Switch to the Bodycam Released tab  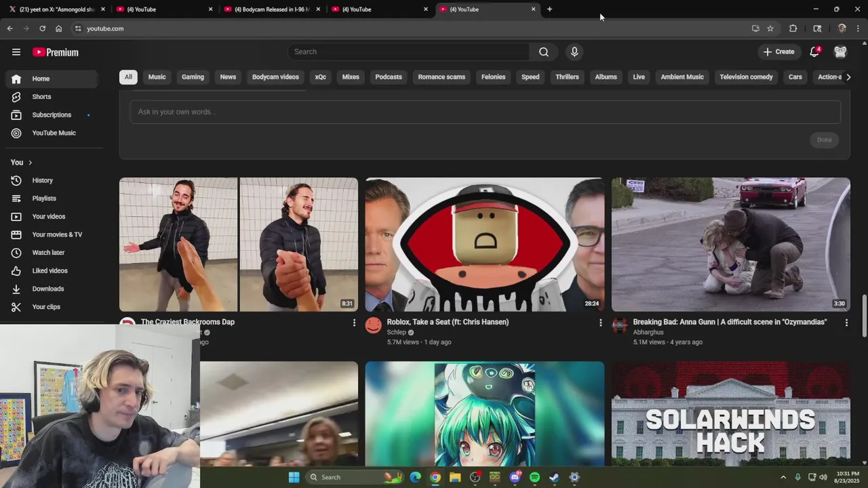pos(271,9)
